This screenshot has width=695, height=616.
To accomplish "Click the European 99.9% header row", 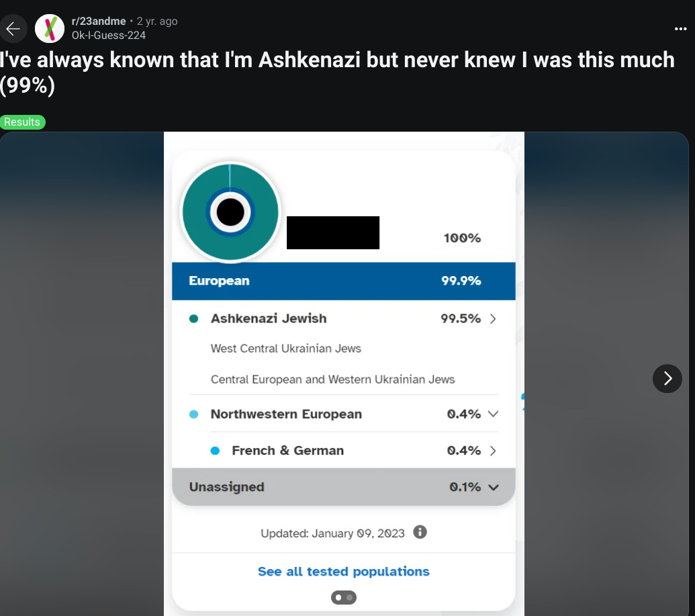I will [x=343, y=281].
